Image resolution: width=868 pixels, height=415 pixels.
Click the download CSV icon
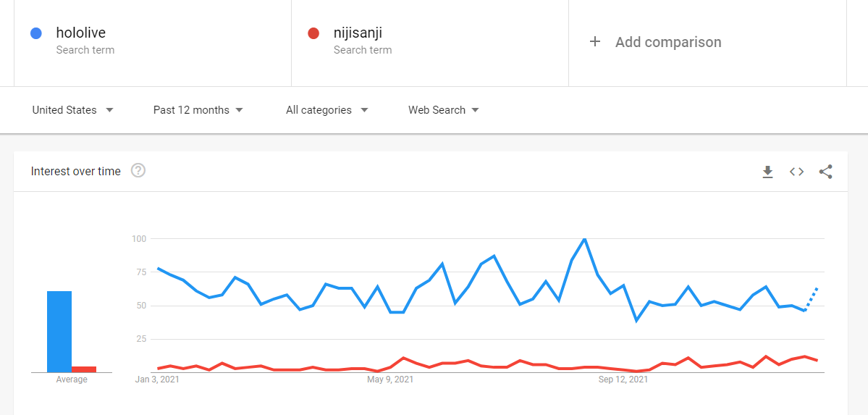click(767, 172)
